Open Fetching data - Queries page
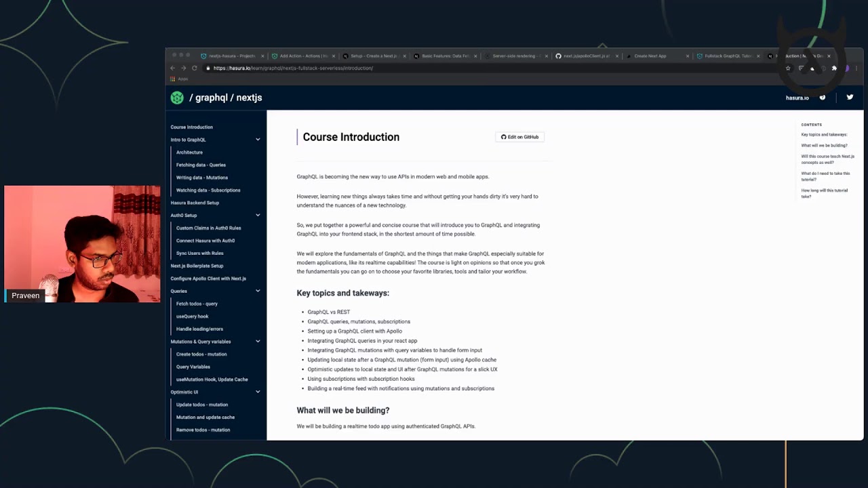The image size is (868, 488). click(201, 165)
